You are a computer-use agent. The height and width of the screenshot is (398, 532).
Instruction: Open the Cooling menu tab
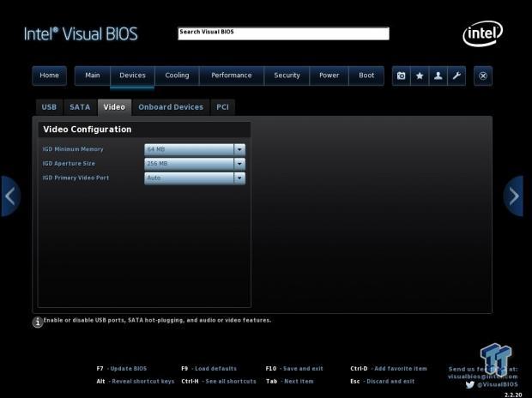point(177,75)
